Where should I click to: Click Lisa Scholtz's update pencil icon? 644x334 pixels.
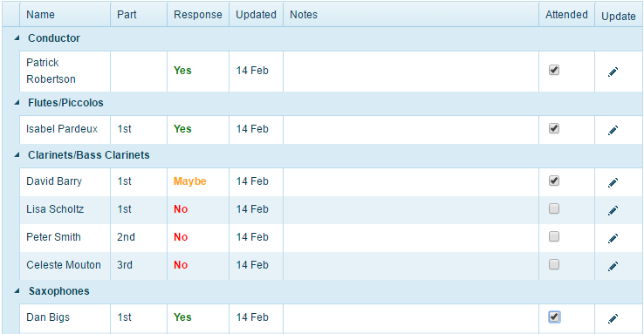pyautogui.click(x=613, y=210)
